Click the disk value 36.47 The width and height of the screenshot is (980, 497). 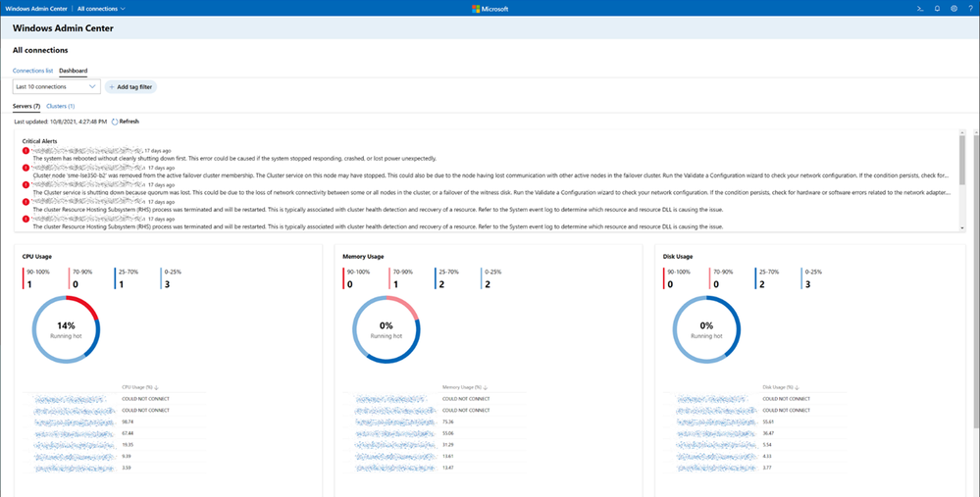click(769, 433)
